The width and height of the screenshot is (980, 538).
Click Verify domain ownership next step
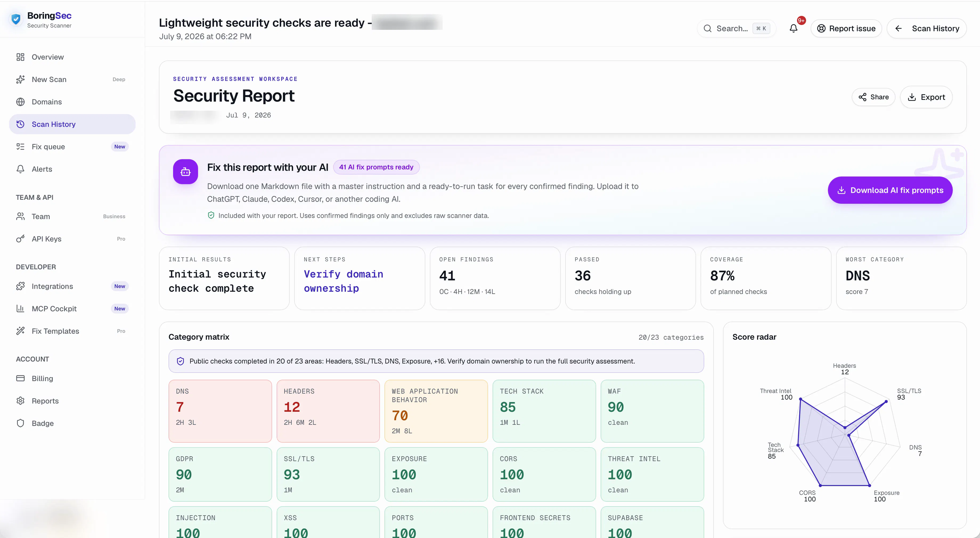click(360, 279)
